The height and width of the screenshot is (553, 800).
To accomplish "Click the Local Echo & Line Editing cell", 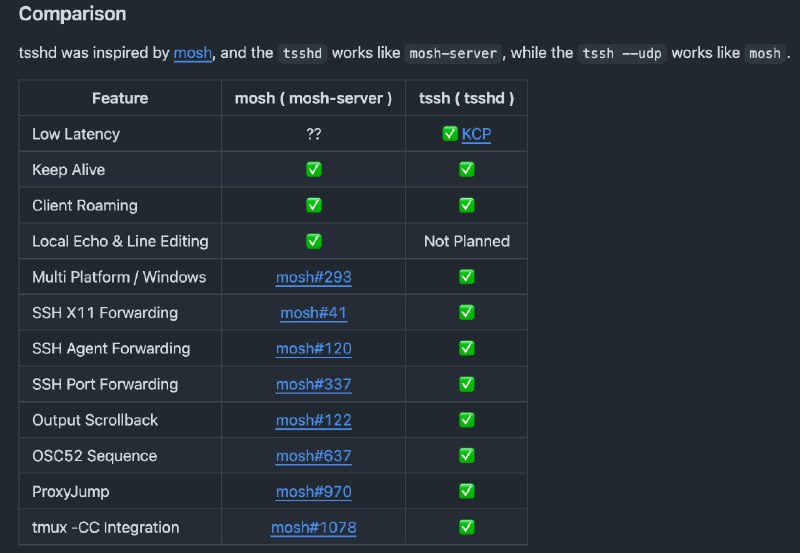I will pyautogui.click(x=120, y=241).
